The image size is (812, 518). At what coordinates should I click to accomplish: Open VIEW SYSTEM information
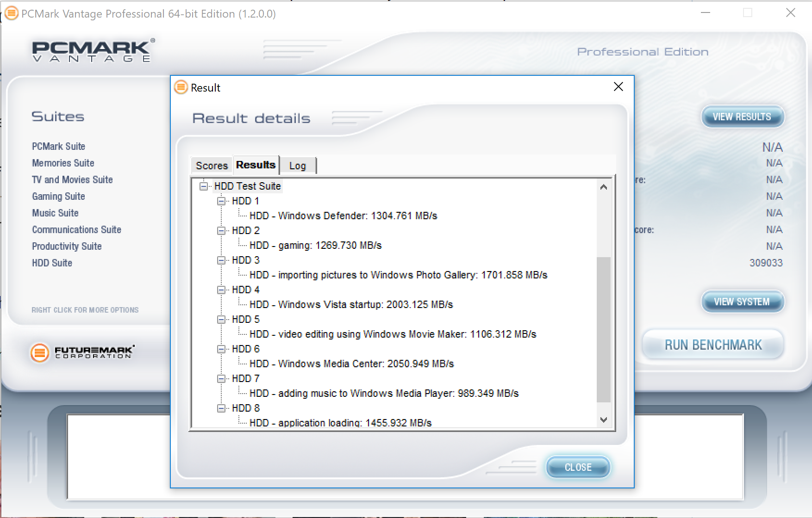point(742,302)
